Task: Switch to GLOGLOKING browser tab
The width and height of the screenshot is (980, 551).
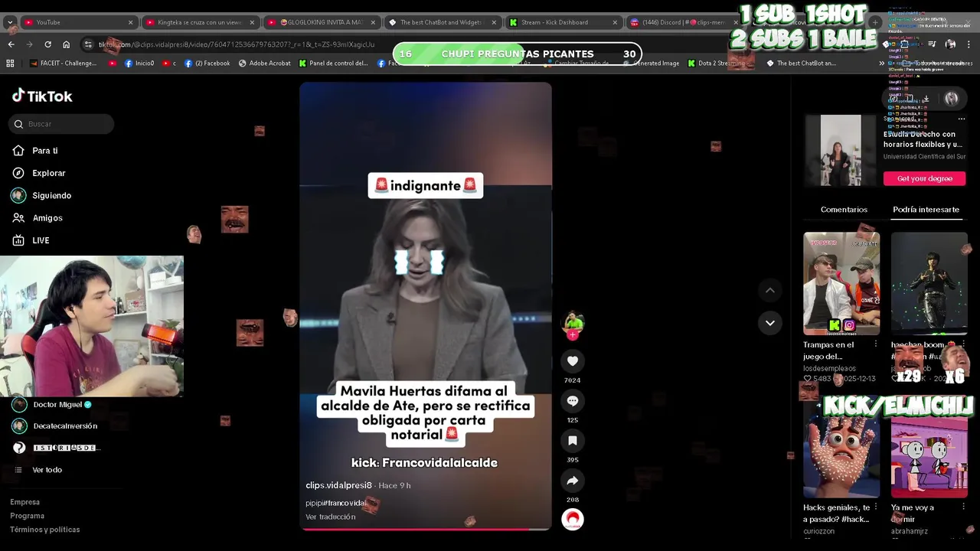Action: tap(322, 22)
